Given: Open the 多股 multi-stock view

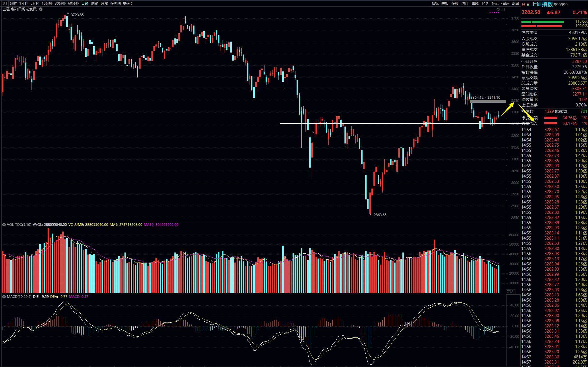Looking at the screenshot, I should pyautogui.click(x=455, y=3).
